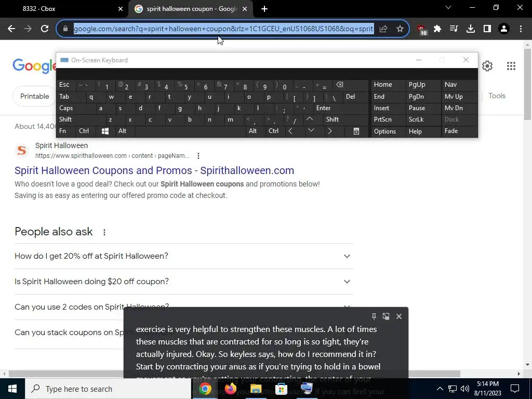
Task: Open Firefox from the taskbar
Action: click(230, 389)
